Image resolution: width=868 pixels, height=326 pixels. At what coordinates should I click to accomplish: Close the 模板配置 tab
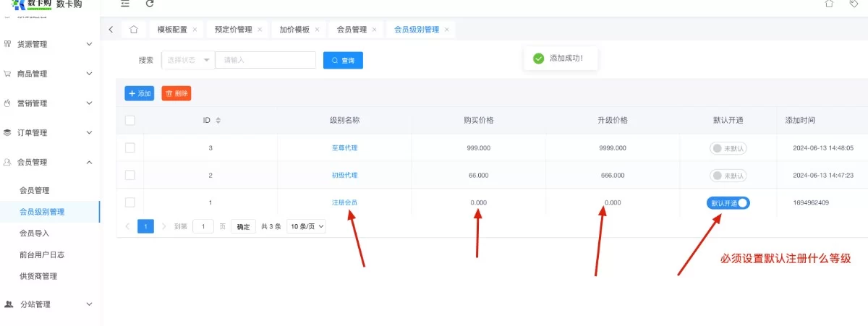[195, 30]
